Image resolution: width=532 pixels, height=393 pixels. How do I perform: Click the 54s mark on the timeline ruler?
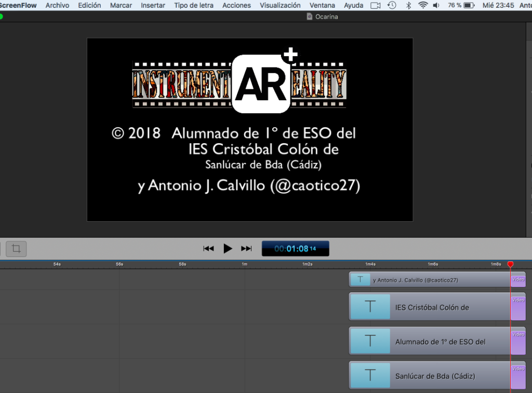pos(57,264)
